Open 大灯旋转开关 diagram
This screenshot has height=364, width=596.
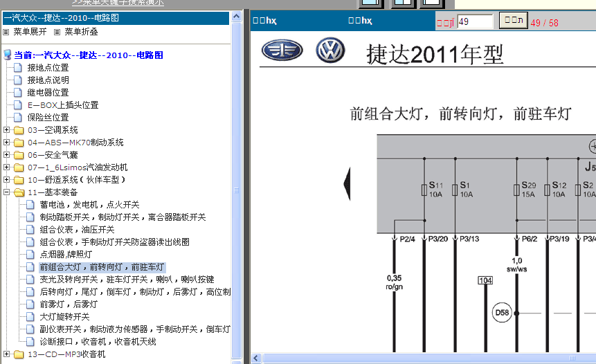click(x=64, y=317)
